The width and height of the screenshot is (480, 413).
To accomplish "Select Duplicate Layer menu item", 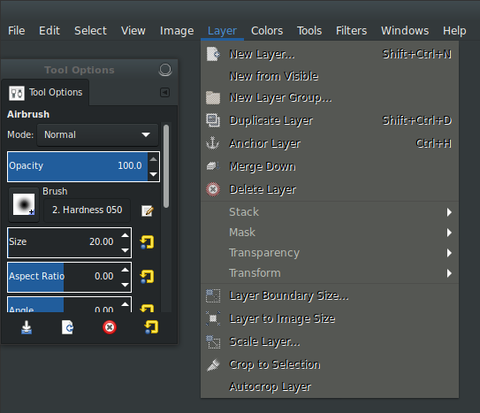I will click(330, 120).
